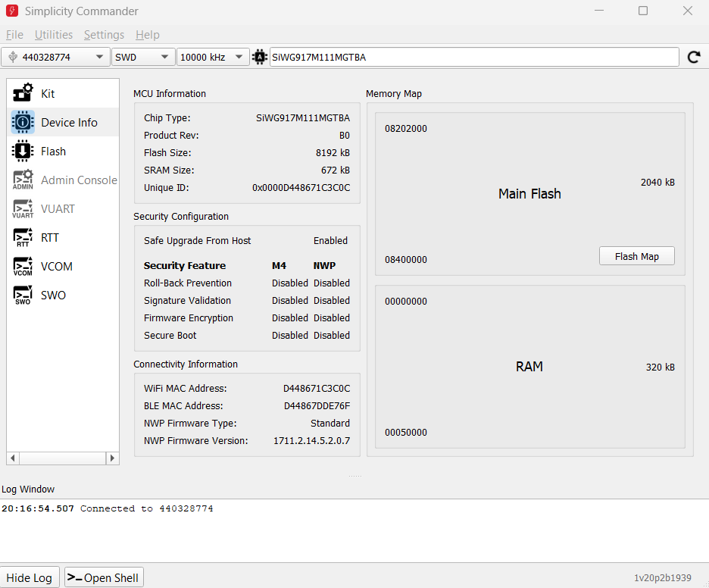The width and height of the screenshot is (709, 588).
Task: Click the Flash Map button
Action: (x=636, y=256)
